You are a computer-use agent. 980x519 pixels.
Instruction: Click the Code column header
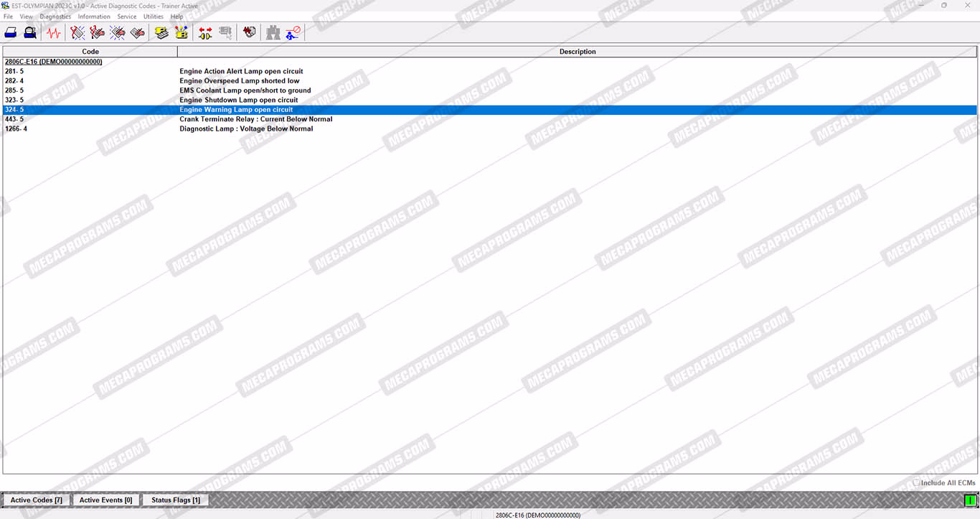[x=90, y=52]
